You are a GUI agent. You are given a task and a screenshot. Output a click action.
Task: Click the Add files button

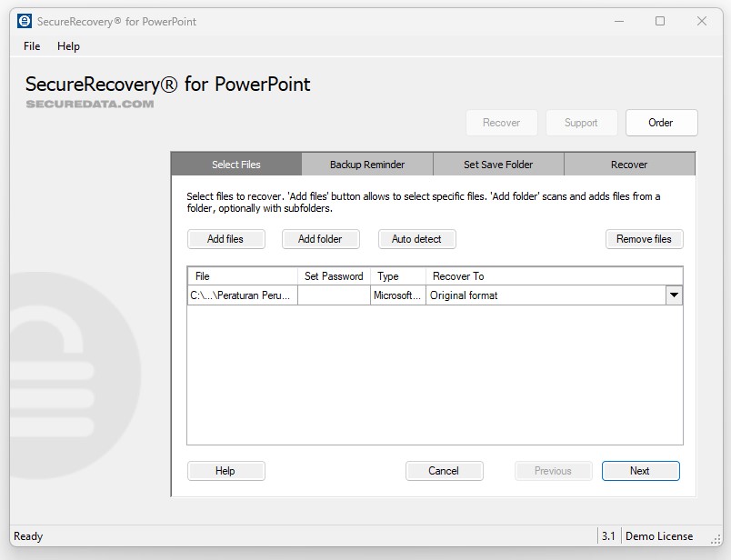225,238
